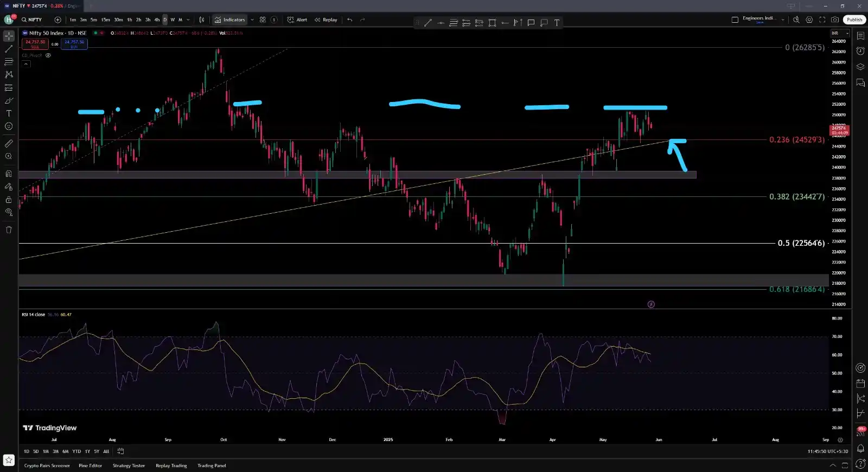The width and height of the screenshot is (868, 472).
Task: Open go to date calendar icon
Action: 120,451
